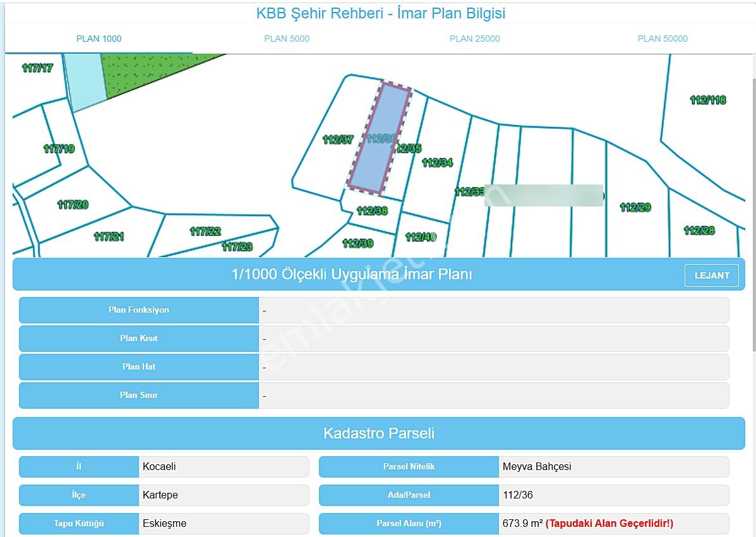Click parcel label 117/22 on the map
The height and width of the screenshot is (537, 756).
[205, 232]
